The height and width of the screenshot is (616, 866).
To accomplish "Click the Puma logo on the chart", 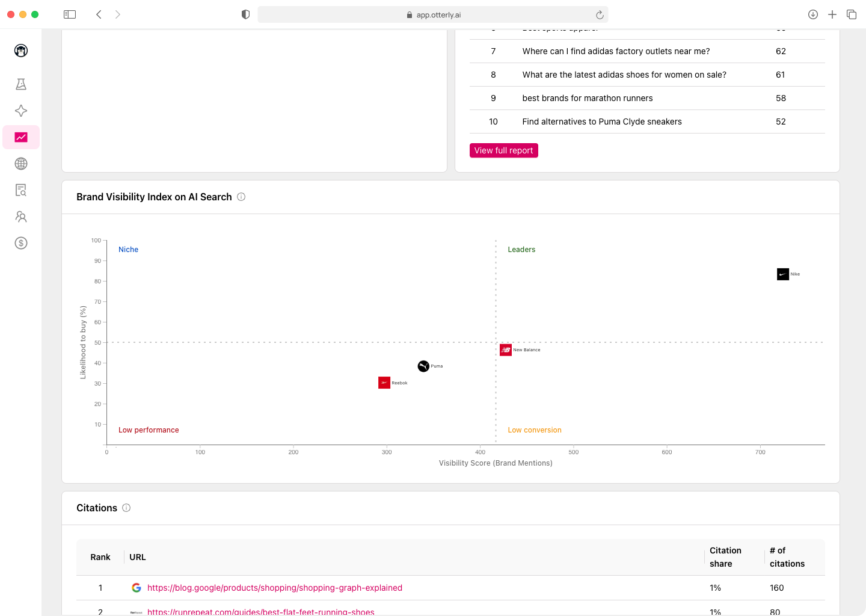I will pos(423,366).
